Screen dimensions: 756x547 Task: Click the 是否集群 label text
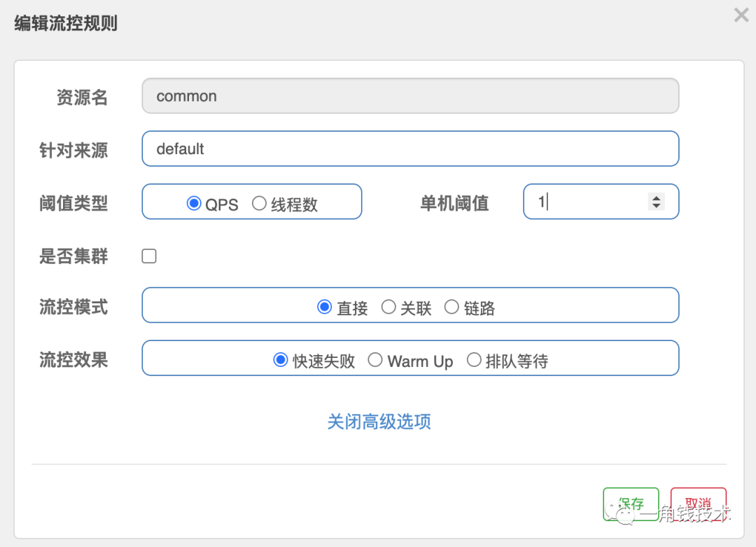73,256
